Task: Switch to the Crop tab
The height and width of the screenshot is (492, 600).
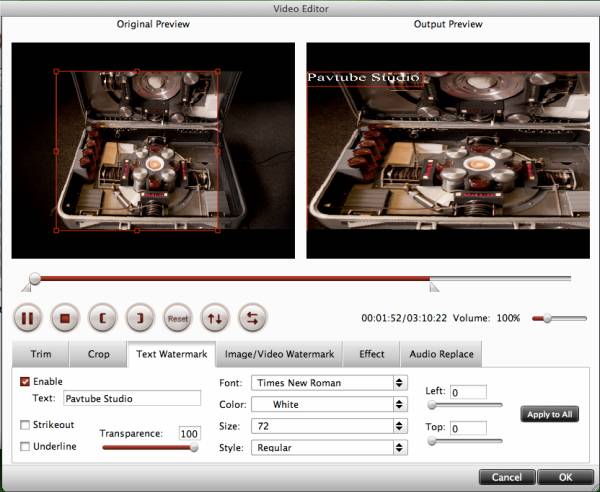Action: tap(98, 354)
